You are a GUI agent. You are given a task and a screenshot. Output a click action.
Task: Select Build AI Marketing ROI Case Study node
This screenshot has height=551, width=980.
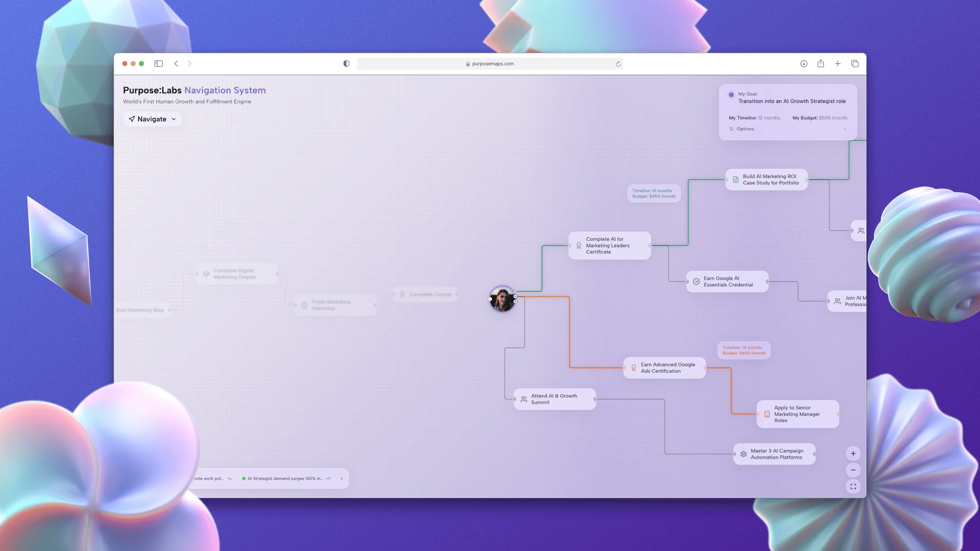(766, 179)
